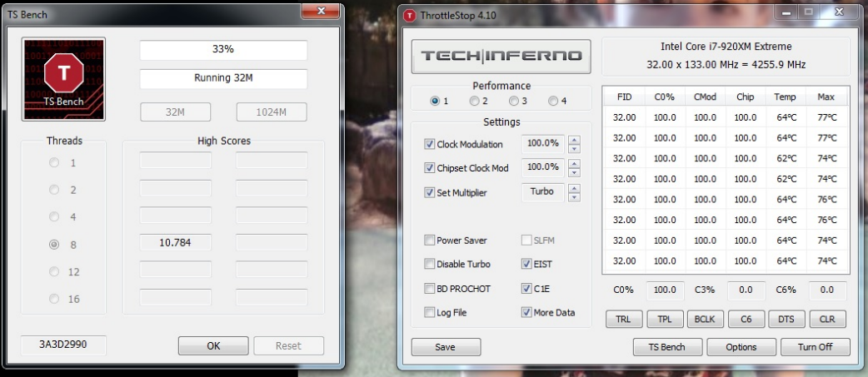Click the DTS button
Viewport: 868px width, 377px height.
click(x=787, y=319)
